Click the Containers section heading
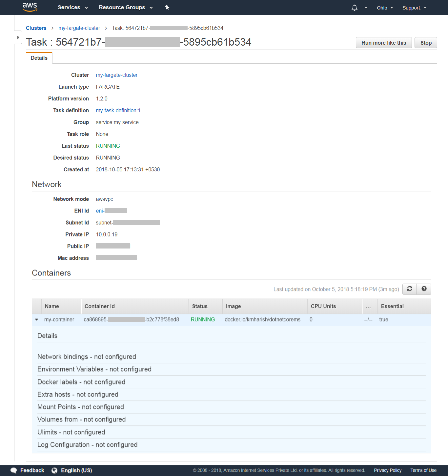Viewport: 448px width, 476px height. pos(51,273)
